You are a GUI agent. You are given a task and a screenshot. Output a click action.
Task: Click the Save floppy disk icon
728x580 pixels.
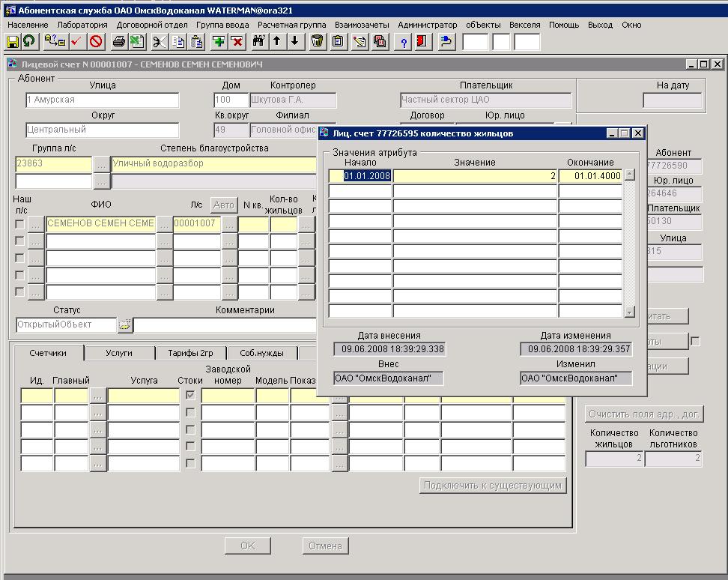coord(13,42)
